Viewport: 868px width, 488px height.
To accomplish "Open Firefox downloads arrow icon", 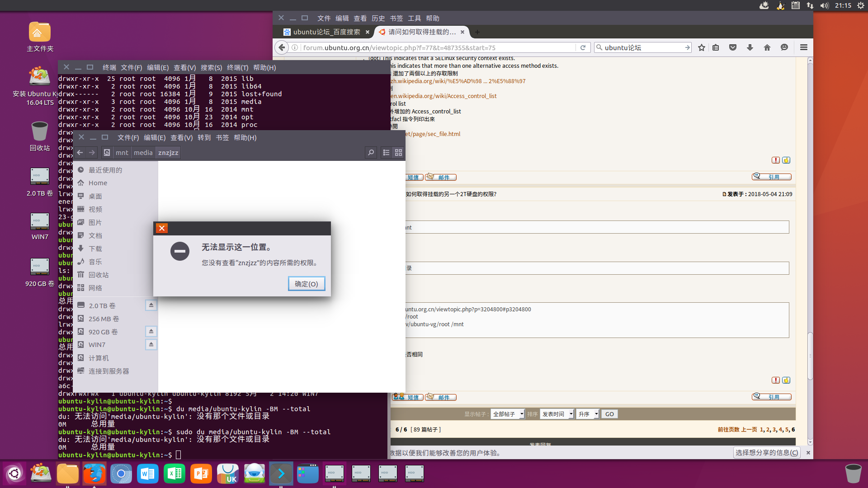I will [x=750, y=47].
